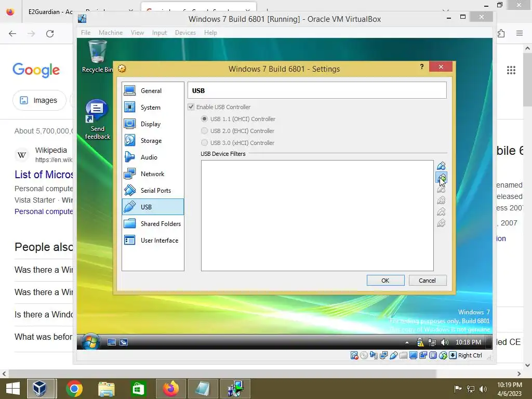Click mouse integration indicator in VM status bar
The image size is (532, 399).
443,355
